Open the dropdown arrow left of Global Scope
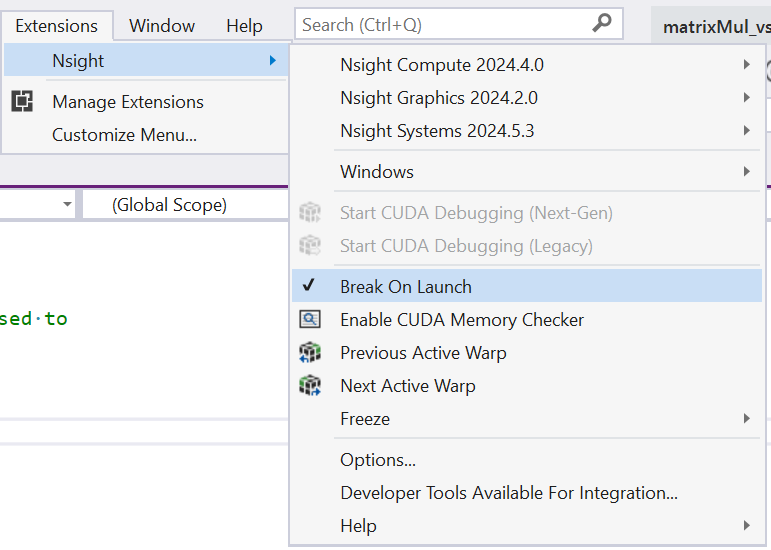 (67, 204)
